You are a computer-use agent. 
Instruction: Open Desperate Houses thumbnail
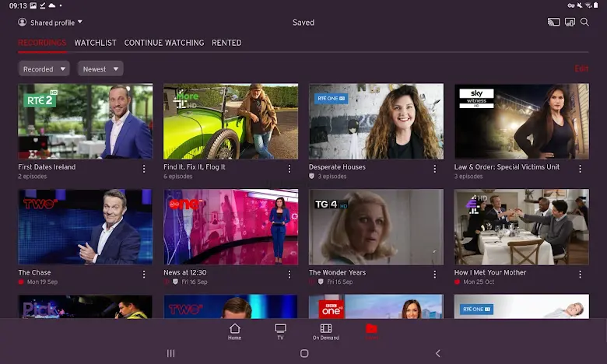coord(377,121)
